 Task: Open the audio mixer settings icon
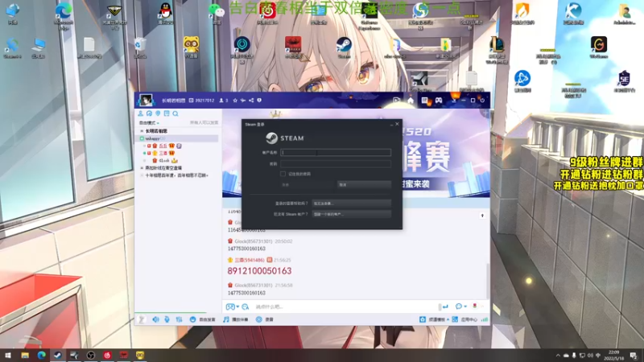(179, 319)
